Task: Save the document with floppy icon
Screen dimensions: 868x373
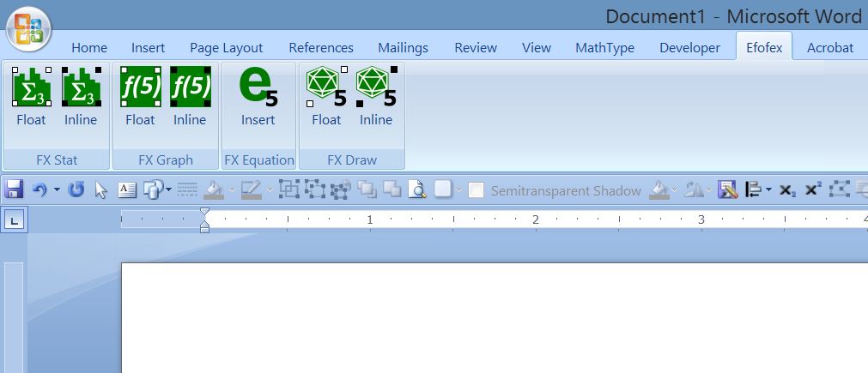Action: [14, 190]
